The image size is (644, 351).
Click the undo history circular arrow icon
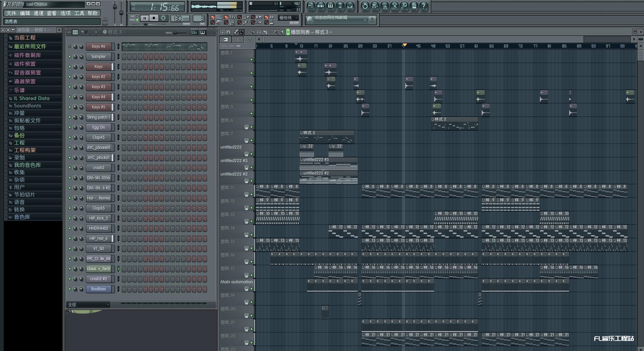click(365, 6)
